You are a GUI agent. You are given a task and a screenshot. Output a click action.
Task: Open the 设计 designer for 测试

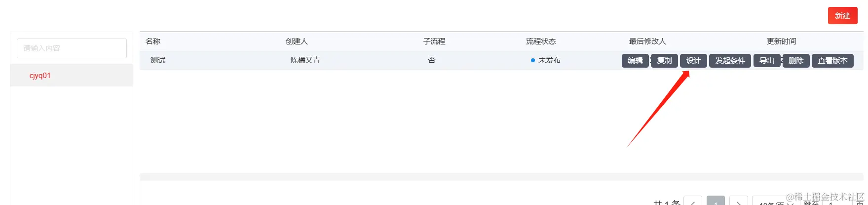693,61
